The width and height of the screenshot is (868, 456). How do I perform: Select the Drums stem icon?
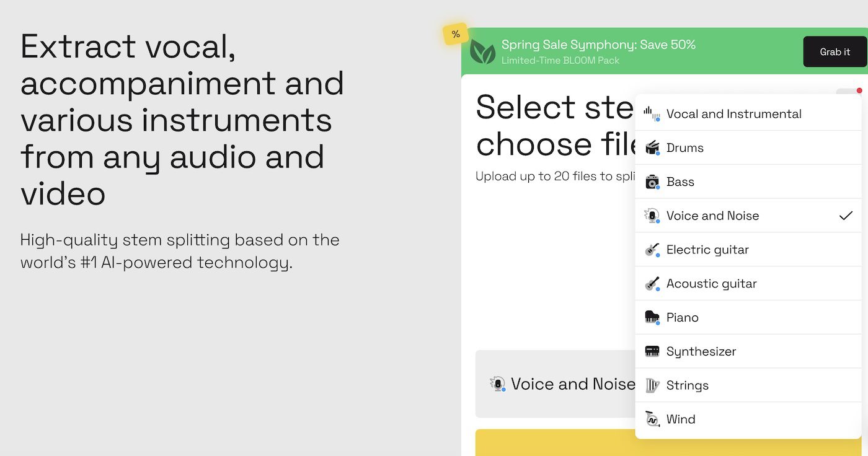(x=651, y=147)
